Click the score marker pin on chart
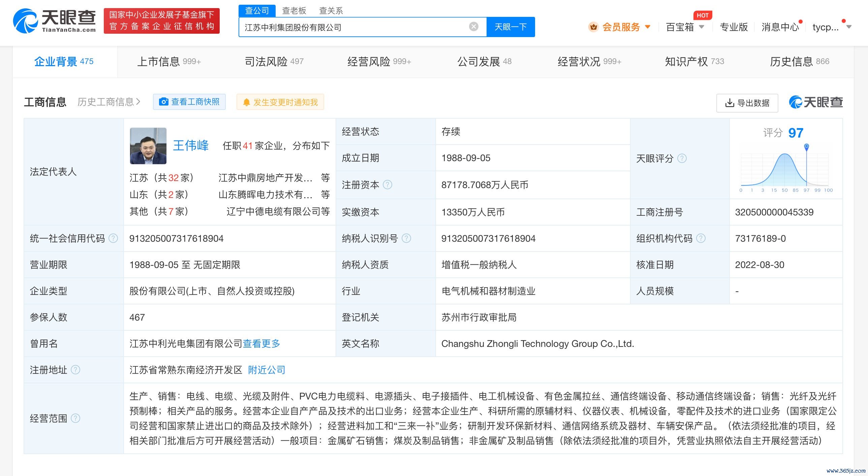This screenshot has width=868, height=476. point(806,147)
